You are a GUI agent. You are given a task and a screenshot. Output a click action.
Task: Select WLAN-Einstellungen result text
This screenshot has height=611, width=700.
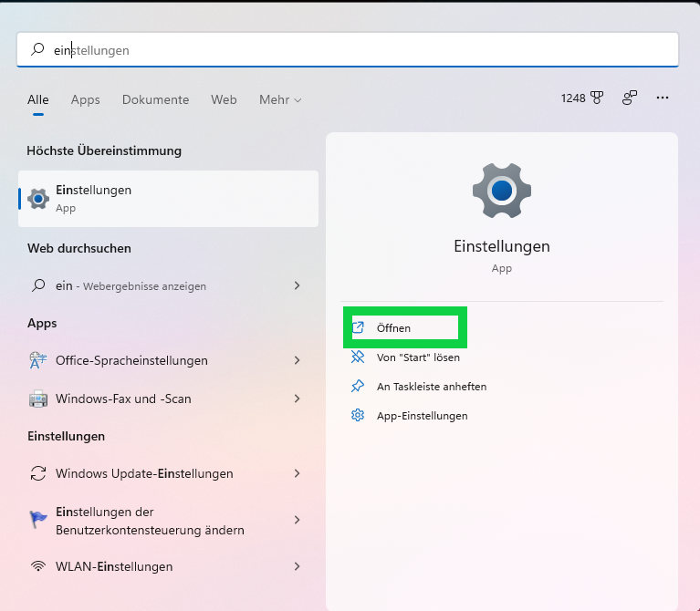click(114, 567)
